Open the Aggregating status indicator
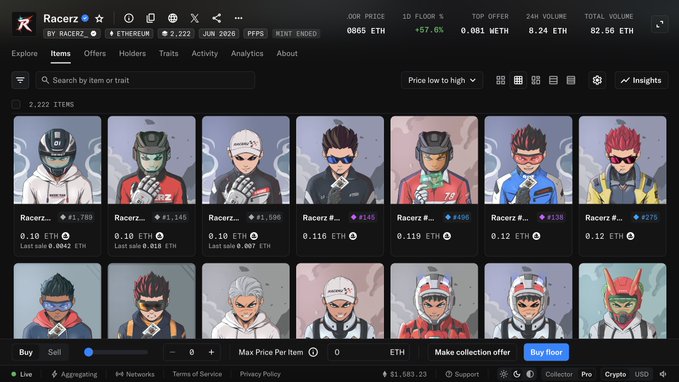This screenshot has width=679, height=382. pyautogui.click(x=74, y=374)
